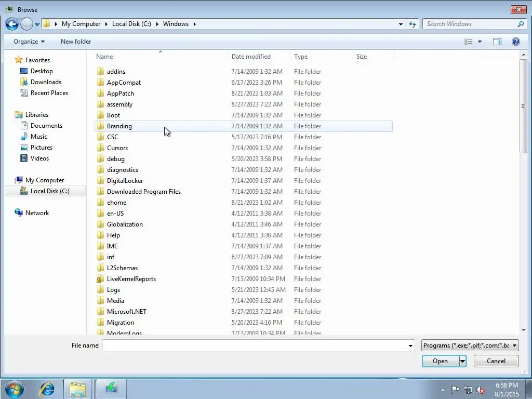
Task: Select the Microsoft.NET folder name
Action: coord(127,312)
